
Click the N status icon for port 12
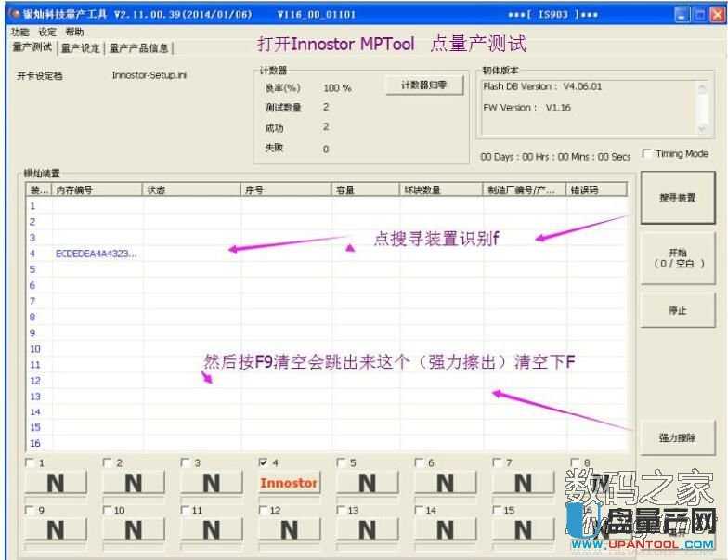pyautogui.click(x=290, y=529)
